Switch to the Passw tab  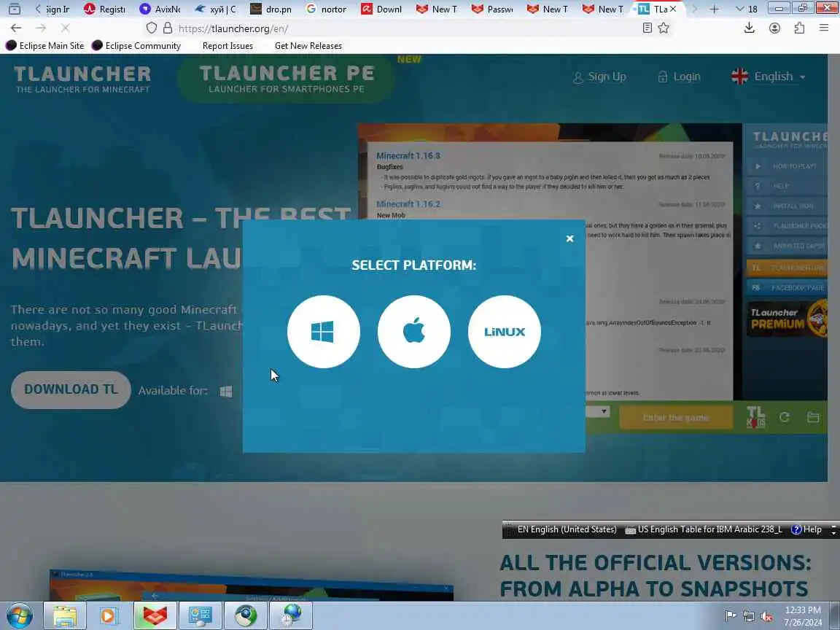pos(492,9)
